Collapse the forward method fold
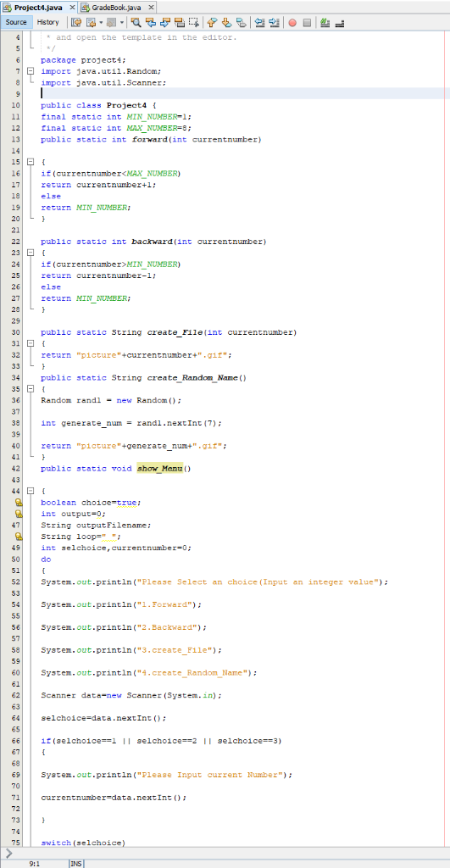The image size is (450, 868). (x=31, y=162)
